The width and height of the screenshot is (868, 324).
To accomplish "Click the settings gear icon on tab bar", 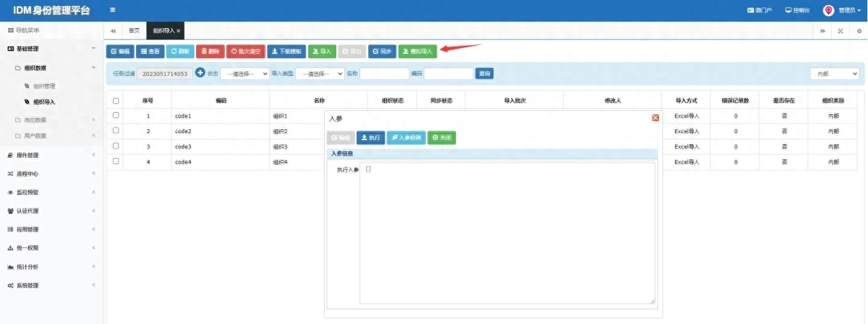I will pos(859,31).
